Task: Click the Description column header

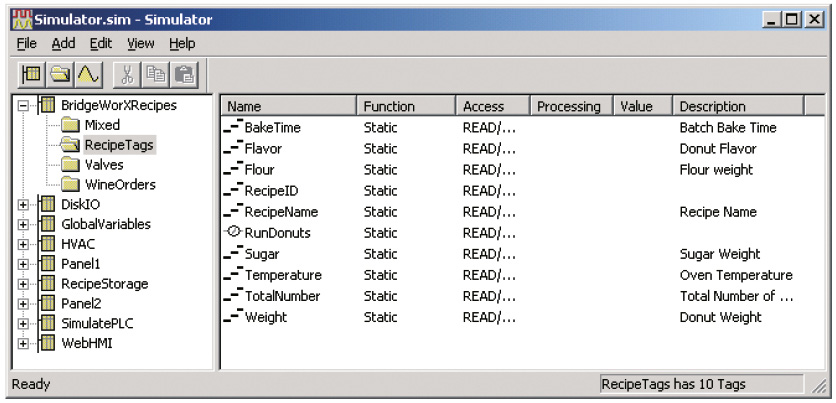Action: point(738,106)
